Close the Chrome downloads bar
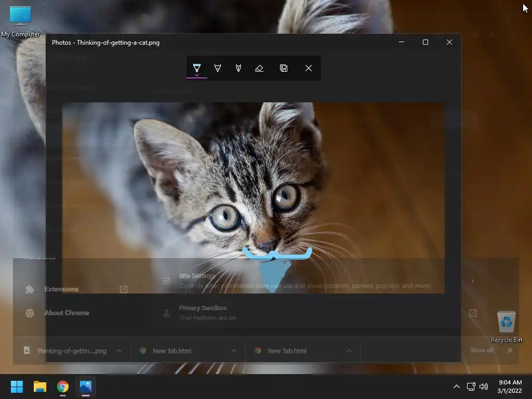Screen dimensions: 532x399 (510, 350)
